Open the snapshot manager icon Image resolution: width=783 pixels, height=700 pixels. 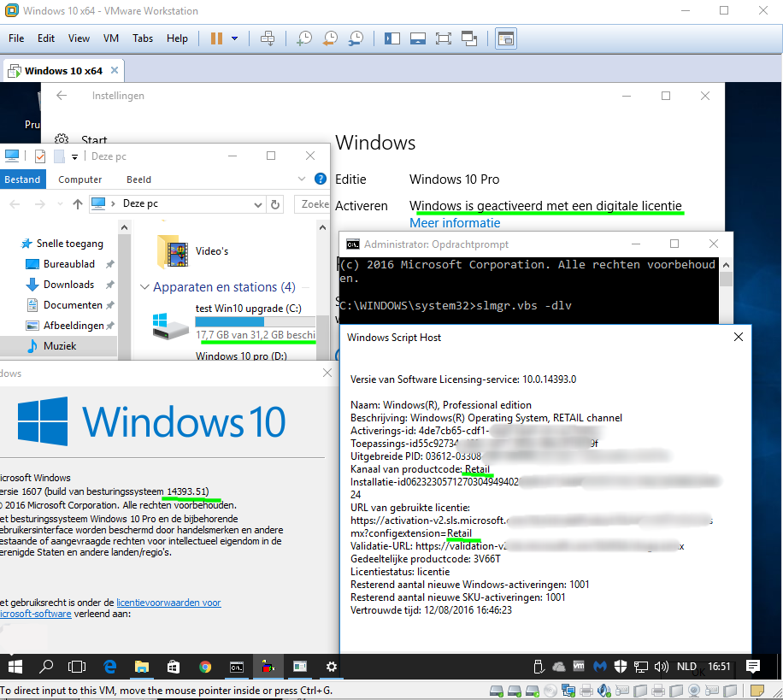click(356, 38)
